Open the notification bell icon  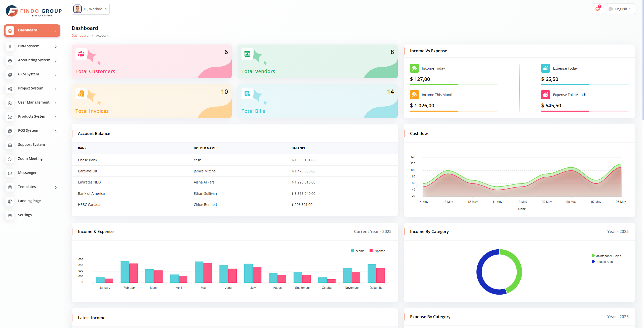[x=597, y=9]
